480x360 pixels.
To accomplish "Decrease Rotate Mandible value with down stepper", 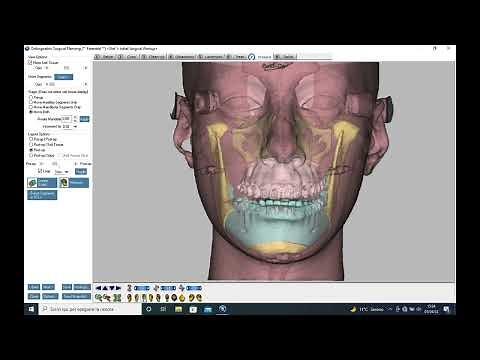I will click(75, 121).
